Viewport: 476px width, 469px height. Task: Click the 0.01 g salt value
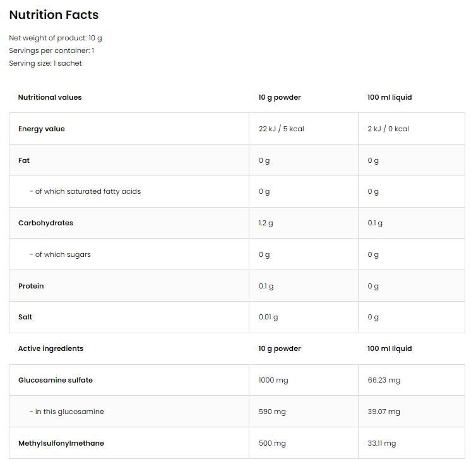tap(268, 317)
